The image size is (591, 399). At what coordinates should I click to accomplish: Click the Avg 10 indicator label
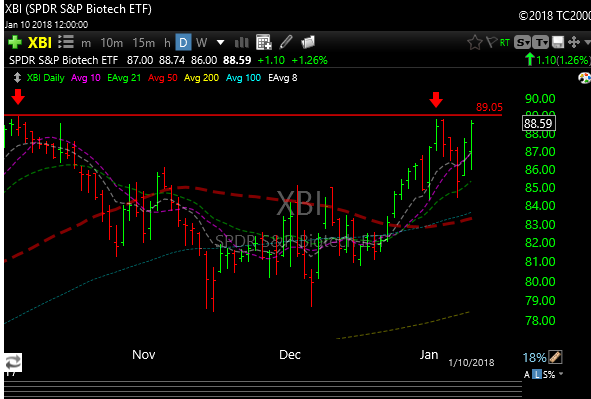tap(86, 78)
